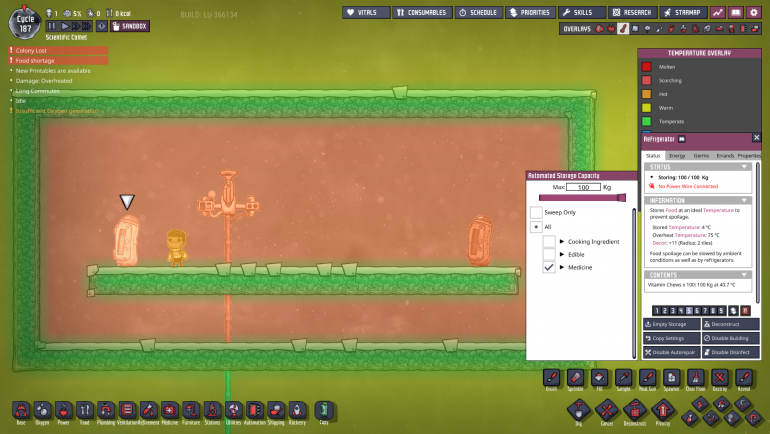Image resolution: width=770 pixels, height=434 pixels.
Task: Open the Furniture build category
Action: click(x=191, y=409)
